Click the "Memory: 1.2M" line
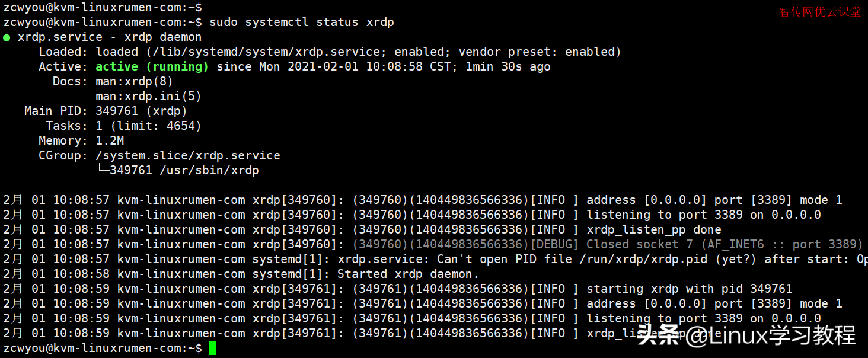 (81, 141)
